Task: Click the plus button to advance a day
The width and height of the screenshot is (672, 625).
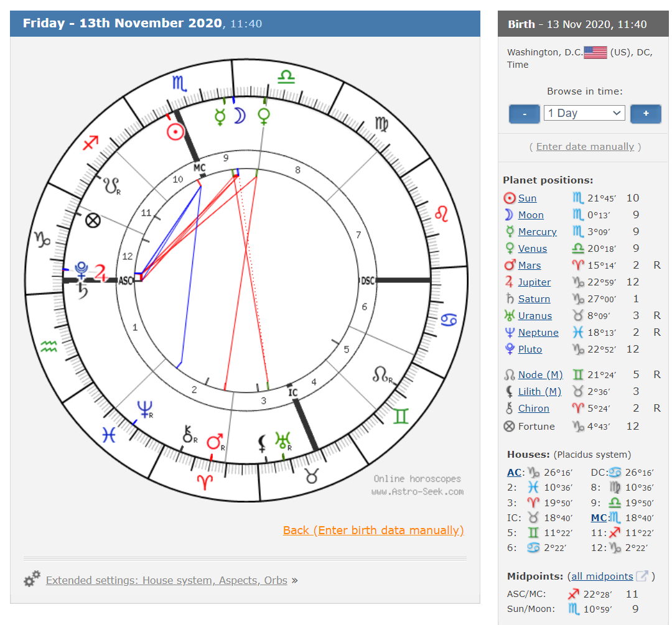Action: click(x=645, y=114)
